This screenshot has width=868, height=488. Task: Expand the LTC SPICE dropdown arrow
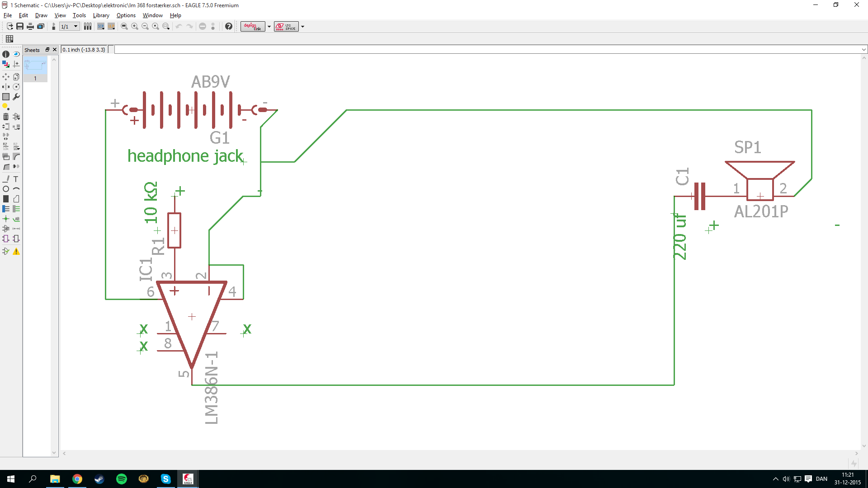click(x=303, y=26)
